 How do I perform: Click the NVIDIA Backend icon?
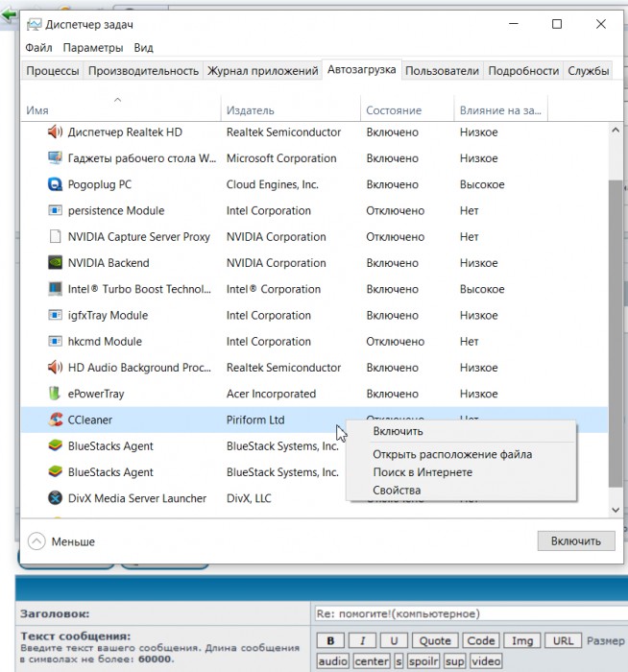click(x=55, y=262)
